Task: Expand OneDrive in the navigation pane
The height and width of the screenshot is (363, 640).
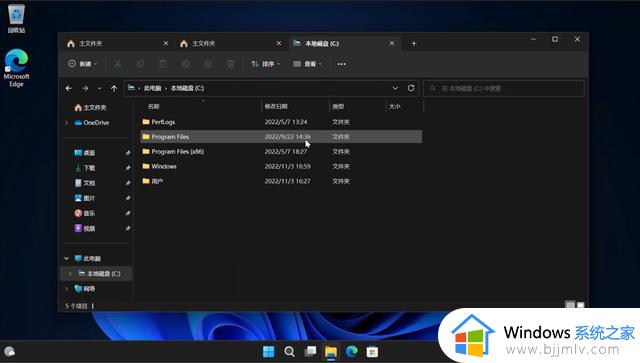Action: (67, 122)
